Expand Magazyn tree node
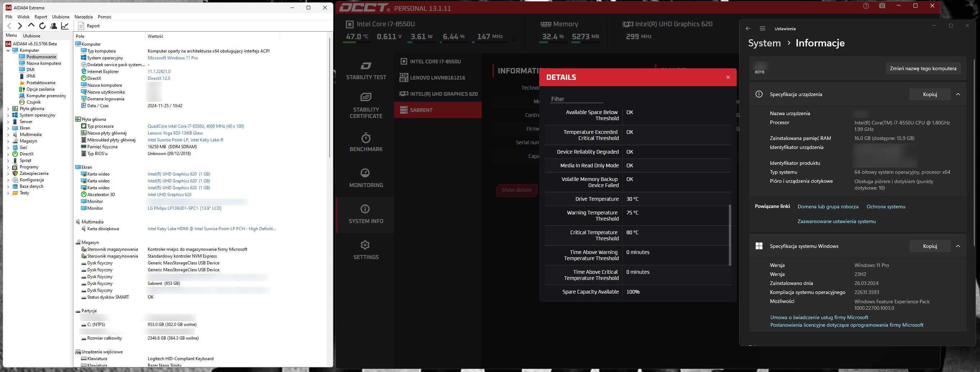This screenshot has height=372, width=980. click(8, 141)
